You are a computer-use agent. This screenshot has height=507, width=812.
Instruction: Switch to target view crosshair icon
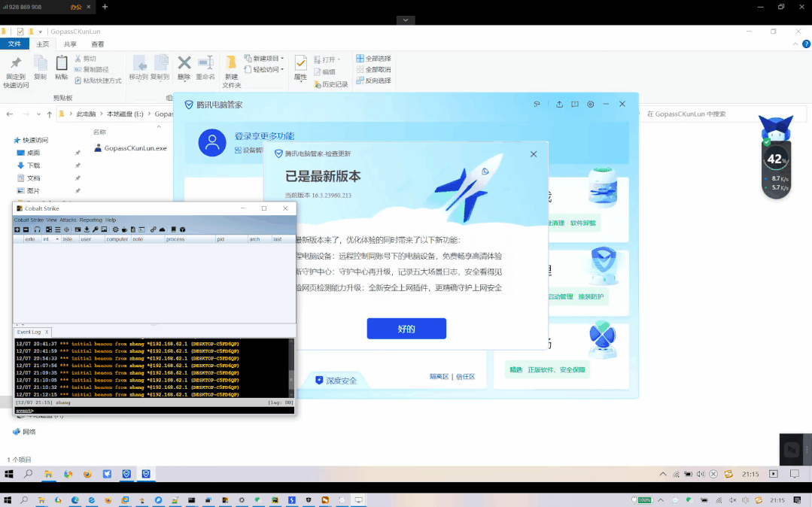pos(66,229)
